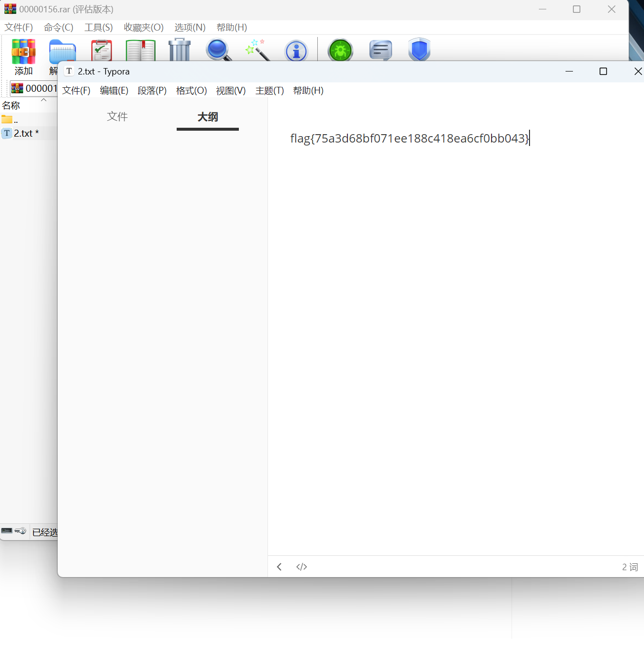Click the WinRAR drive status icon
Viewport: 644px width, 654px height.
coord(7,531)
